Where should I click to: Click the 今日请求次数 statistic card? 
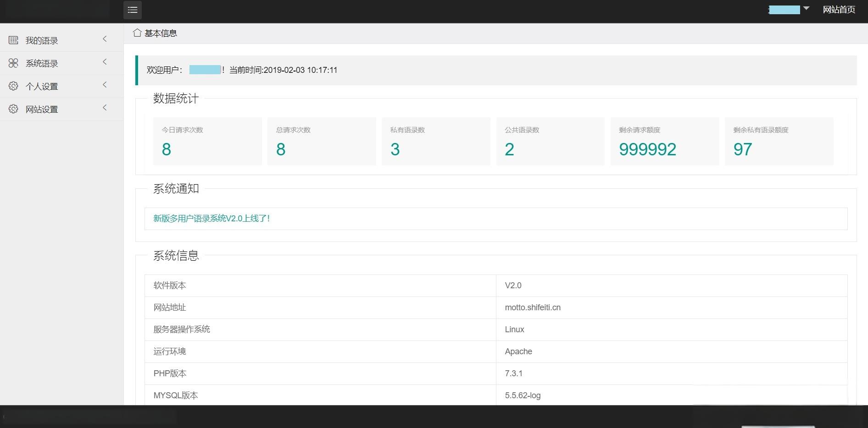(207, 141)
